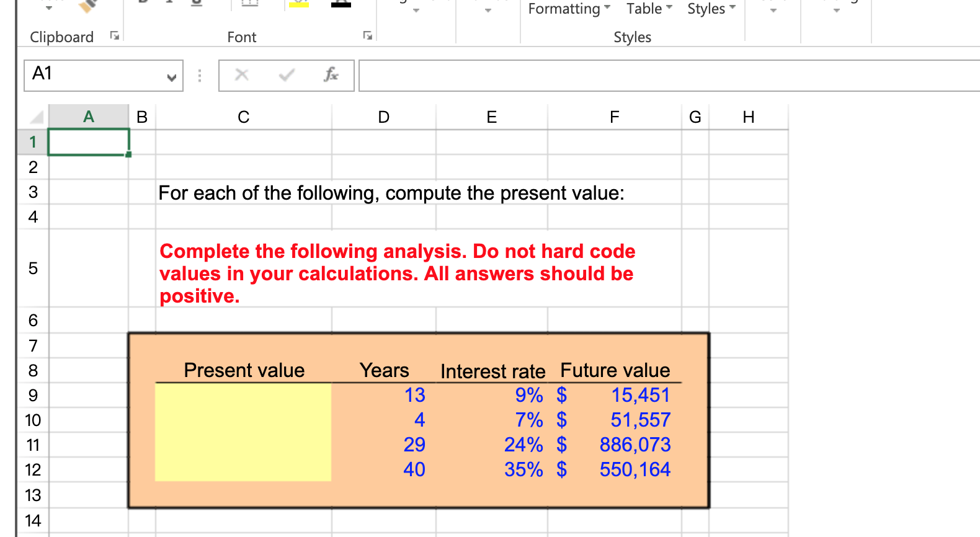
Task: Select the 24% interest rate cell
Action: pos(492,445)
